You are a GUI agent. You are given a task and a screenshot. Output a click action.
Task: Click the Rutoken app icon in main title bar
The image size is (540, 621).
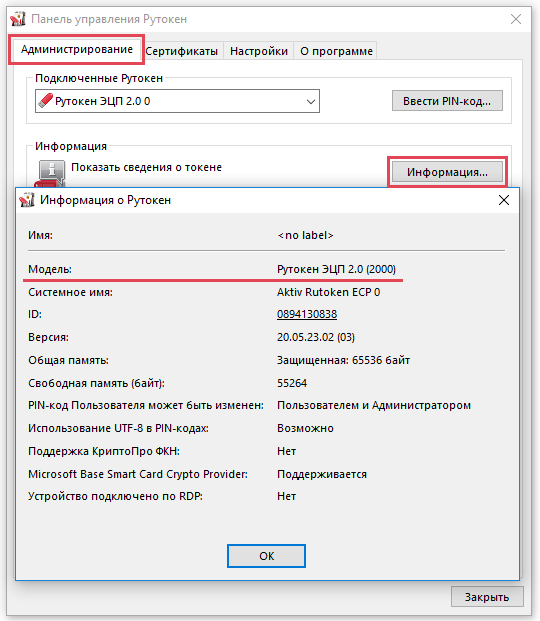coord(18,19)
